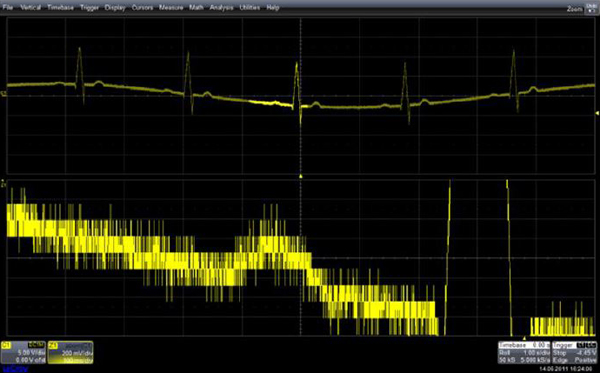Open the Math menu
Screen dimensions: 600x373
click(x=196, y=7)
